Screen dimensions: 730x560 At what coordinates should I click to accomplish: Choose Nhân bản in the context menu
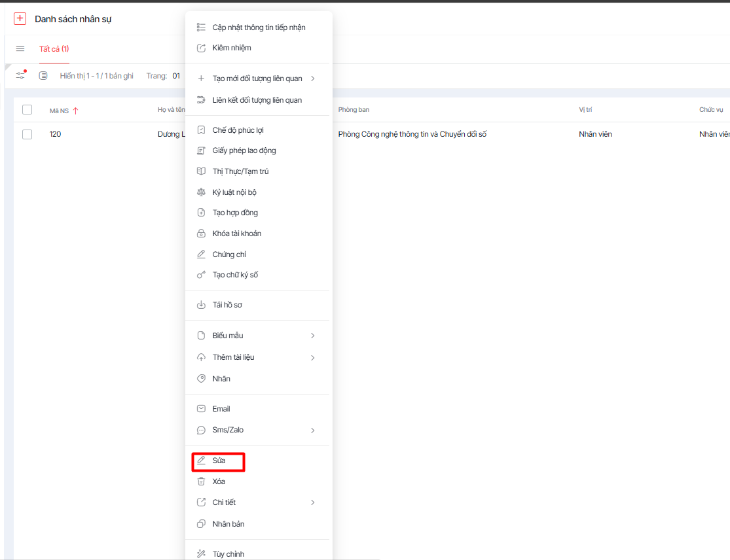click(228, 524)
